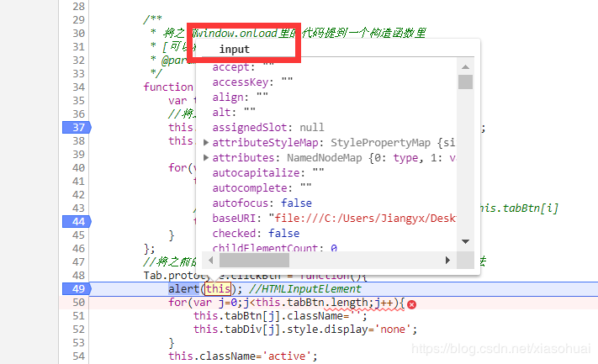The width and height of the screenshot is (598, 364).
Task: Click popup horizontal scrollbar right arrow
Action: (x=447, y=261)
